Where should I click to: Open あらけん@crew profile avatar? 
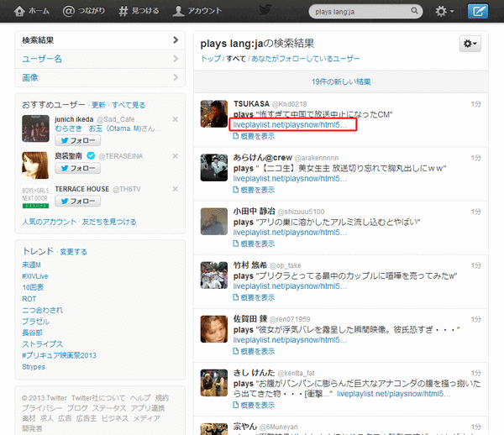pyautogui.click(x=214, y=167)
